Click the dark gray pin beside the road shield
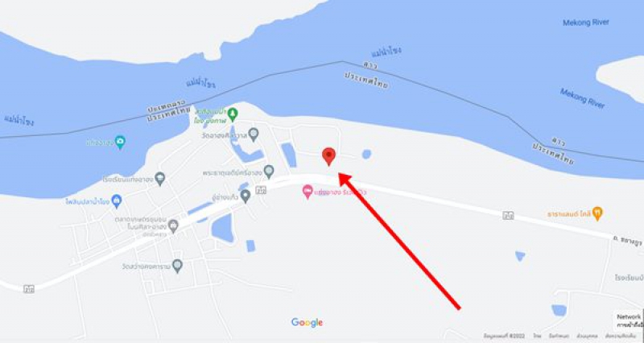Image resolution: width=644 pixels, height=343 pixels. (246, 196)
